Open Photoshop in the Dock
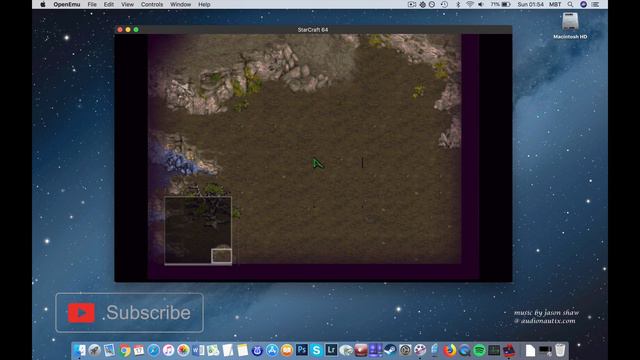Viewport: 640px width, 360px height. click(302, 350)
